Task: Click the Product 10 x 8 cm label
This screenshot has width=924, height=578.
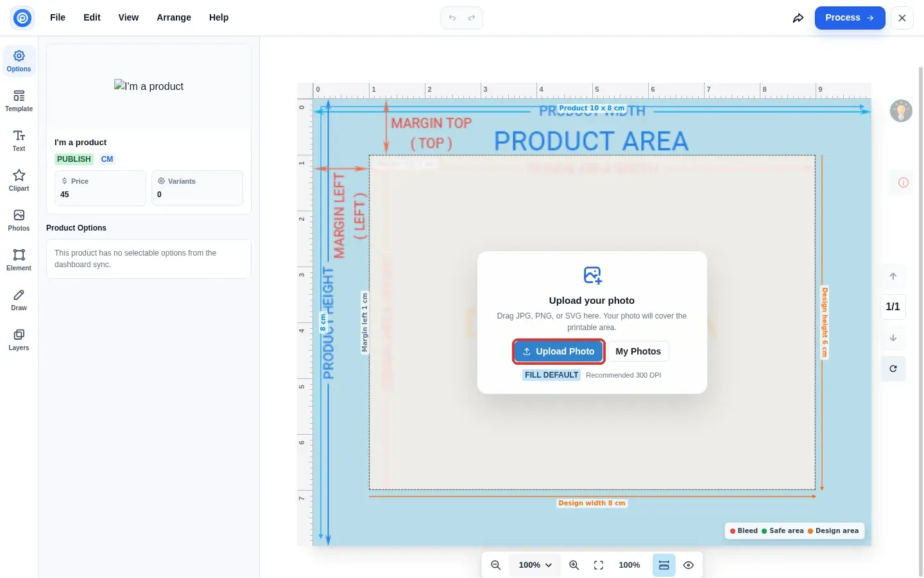Action: pos(592,108)
